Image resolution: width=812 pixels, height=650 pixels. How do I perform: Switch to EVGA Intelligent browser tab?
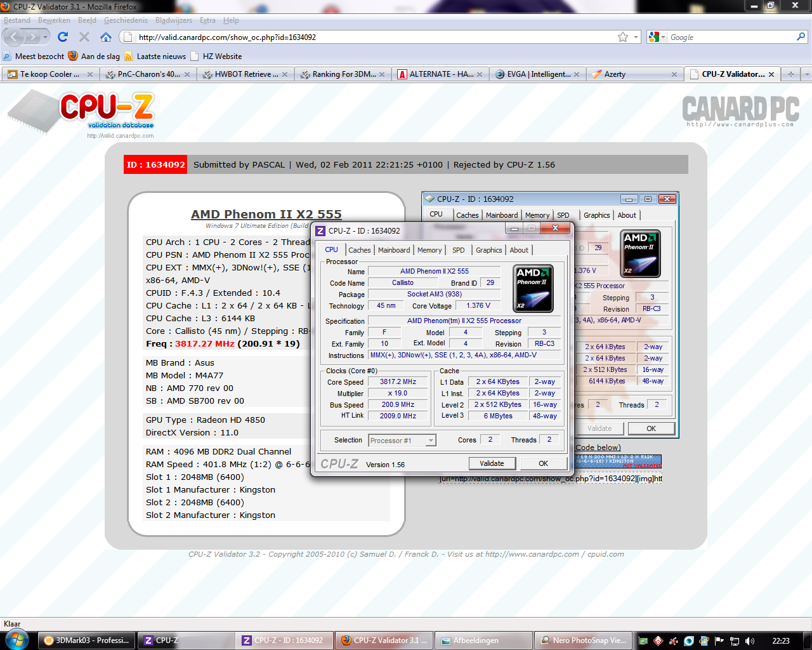(537, 74)
